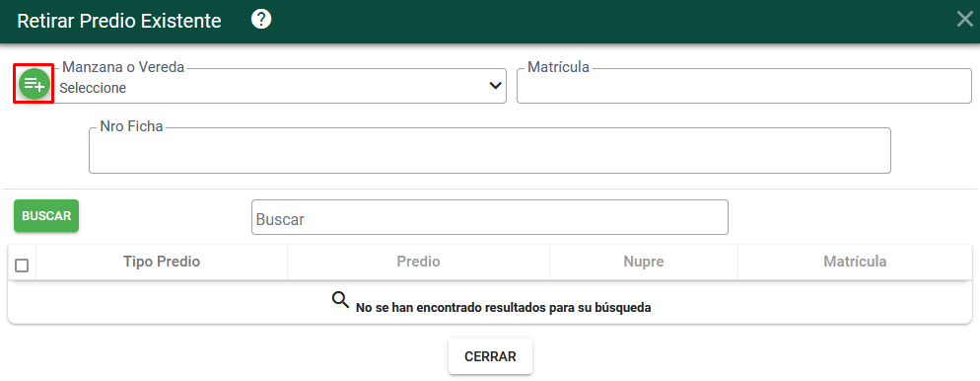Click the no results found message

(503, 308)
